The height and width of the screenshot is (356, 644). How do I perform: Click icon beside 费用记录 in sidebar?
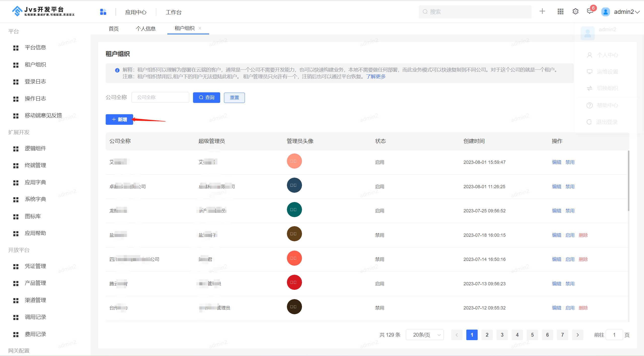(x=16, y=334)
